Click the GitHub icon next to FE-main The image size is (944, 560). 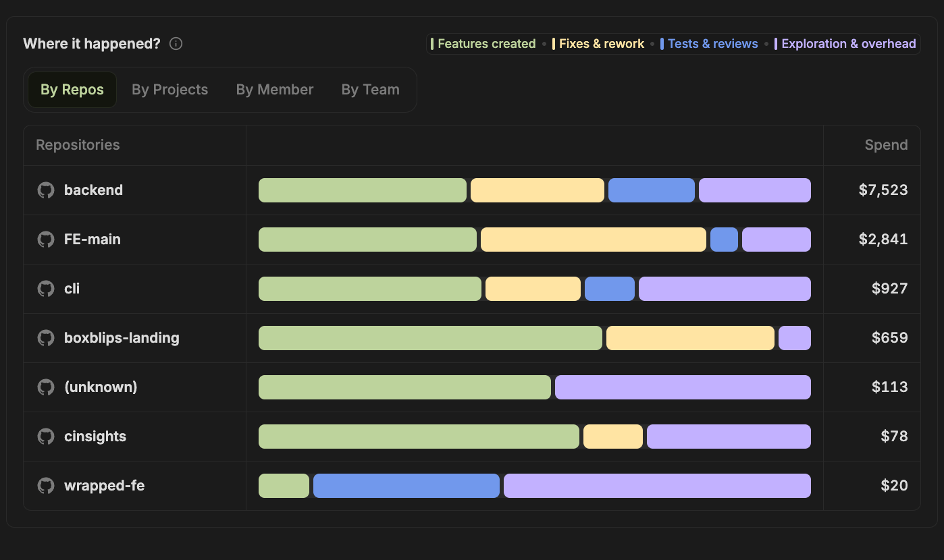46,240
